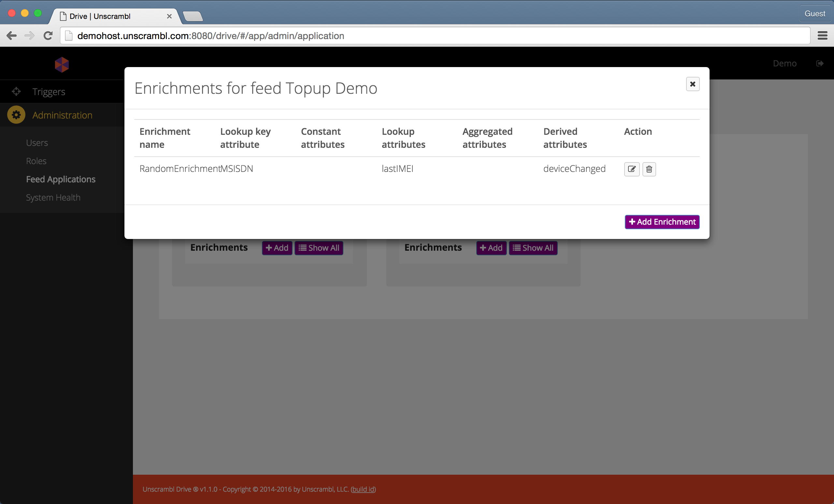Open the Triggers menu item
This screenshot has height=504, width=834.
49,92
